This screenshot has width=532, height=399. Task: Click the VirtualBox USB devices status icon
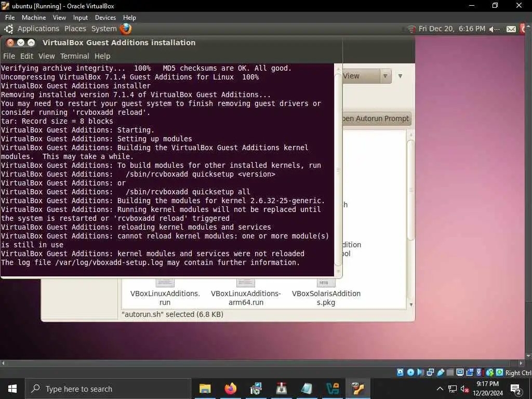point(441,373)
